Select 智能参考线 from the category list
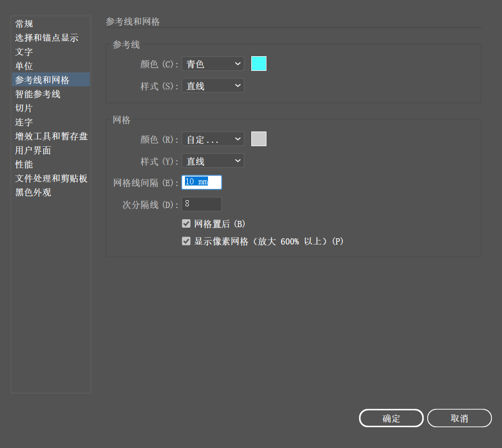The height and width of the screenshot is (448, 502). coord(38,94)
